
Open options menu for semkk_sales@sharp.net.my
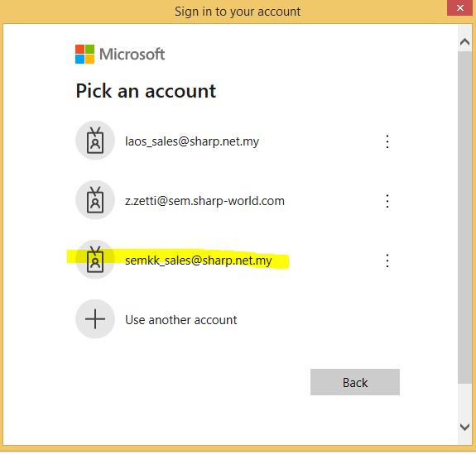click(x=387, y=260)
